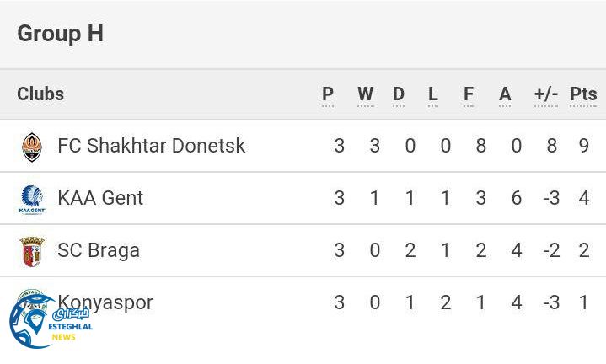
Task: Click the F (goals for) column header
Action: pos(469,94)
